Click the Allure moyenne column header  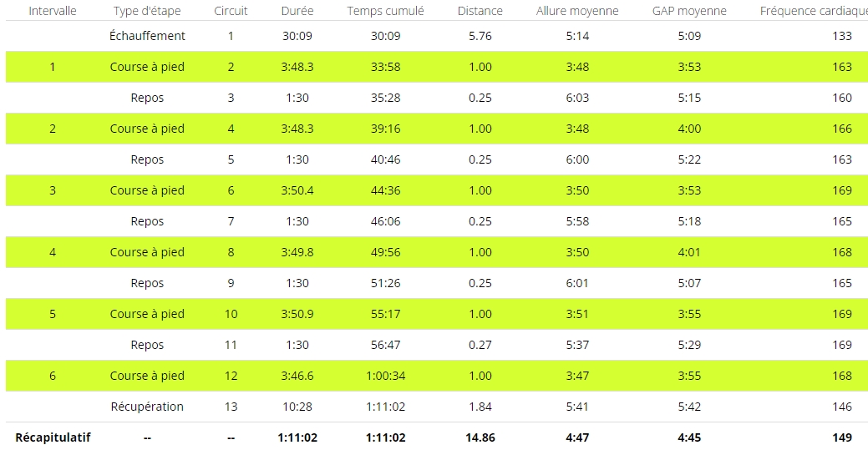[x=577, y=11]
